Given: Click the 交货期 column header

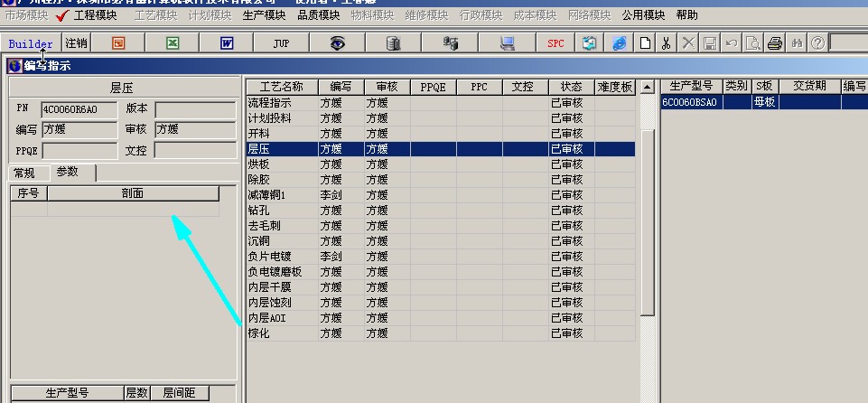Looking at the screenshot, I should [810, 86].
